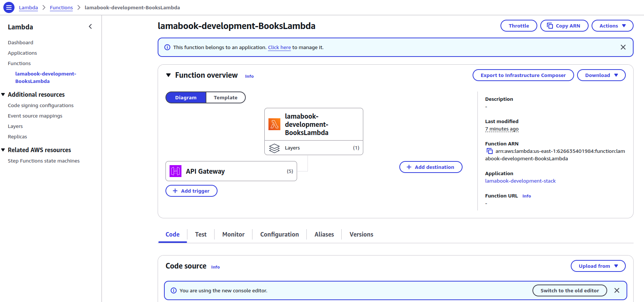Select lamabook-development-BooksLambda in sidebar
Image resolution: width=644 pixels, height=302 pixels.
click(x=45, y=77)
